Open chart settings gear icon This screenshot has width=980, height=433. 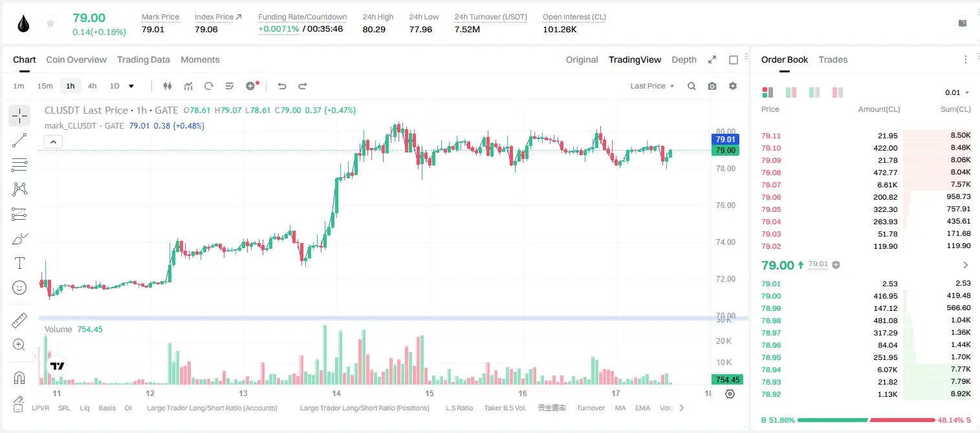tap(733, 86)
